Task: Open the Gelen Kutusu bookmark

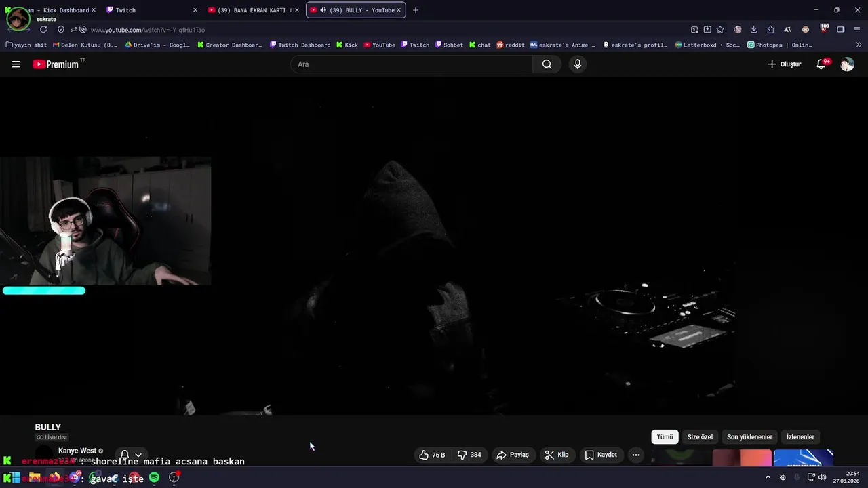Action: click(x=85, y=45)
